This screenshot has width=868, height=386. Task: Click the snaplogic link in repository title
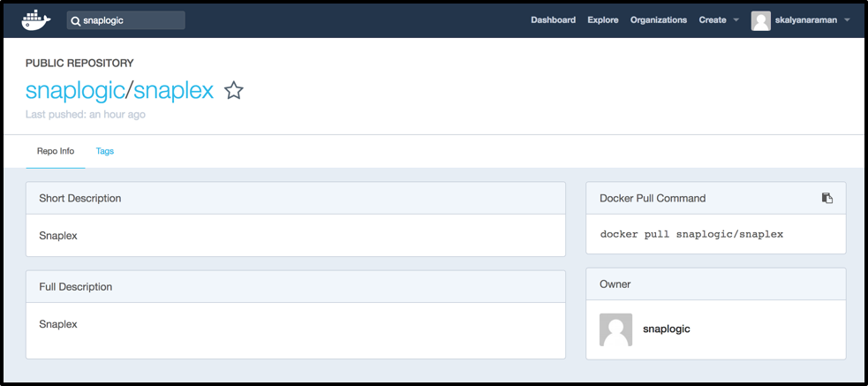[x=75, y=91]
